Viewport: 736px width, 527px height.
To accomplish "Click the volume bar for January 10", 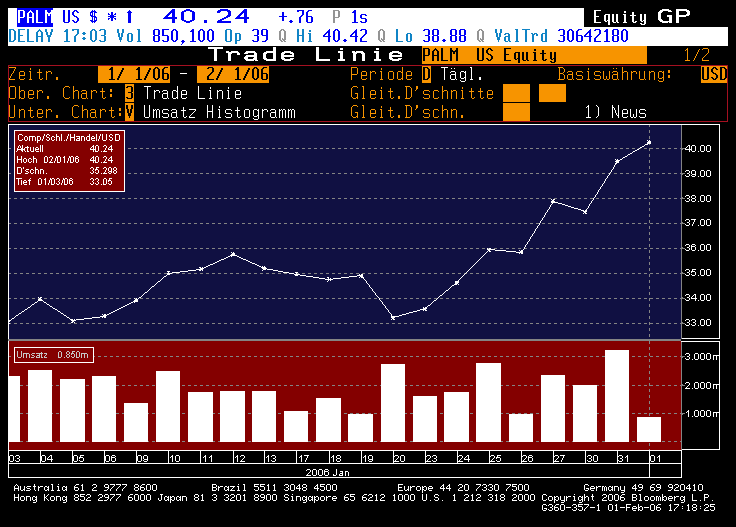I will pyautogui.click(x=168, y=406).
